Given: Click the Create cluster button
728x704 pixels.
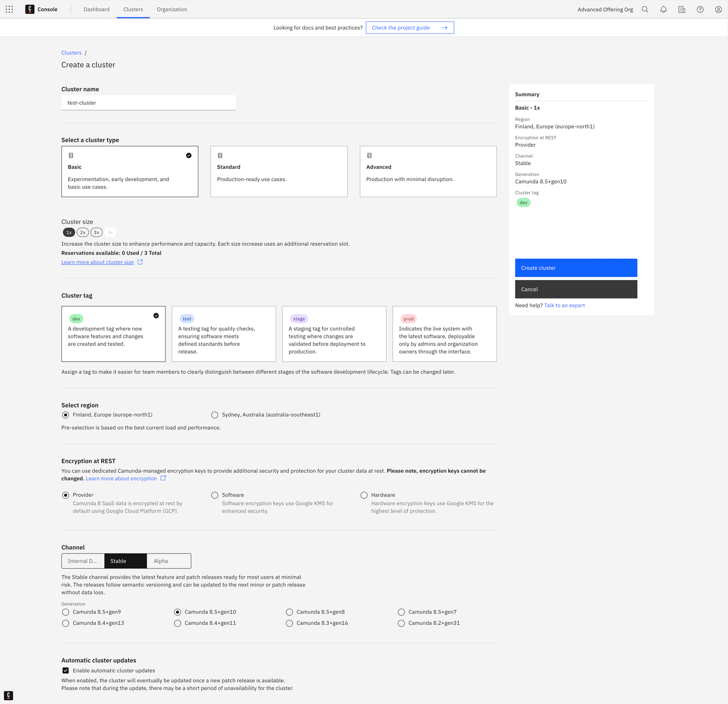Looking at the screenshot, I should [576, 268].
